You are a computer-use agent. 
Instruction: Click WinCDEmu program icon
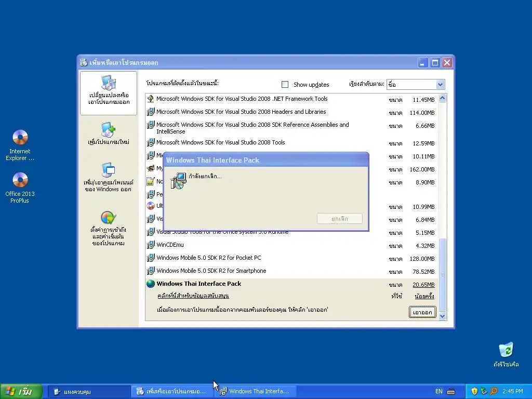click(151, 245)
